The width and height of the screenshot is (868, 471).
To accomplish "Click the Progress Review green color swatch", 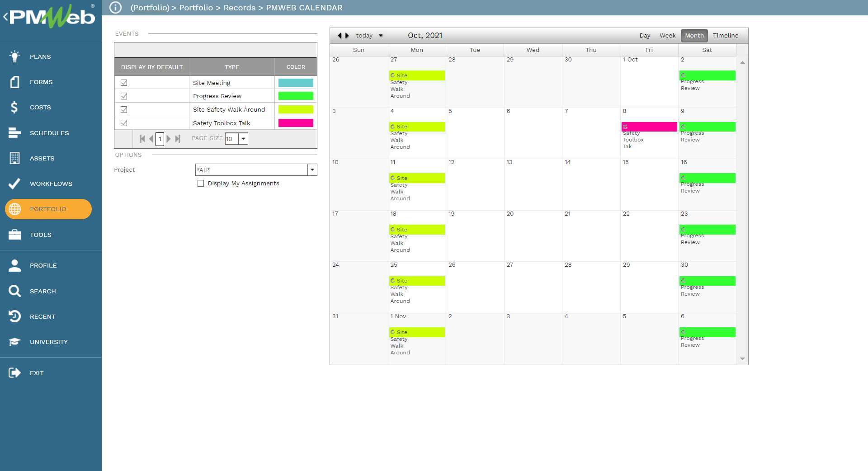I will (x=296, y=96).
